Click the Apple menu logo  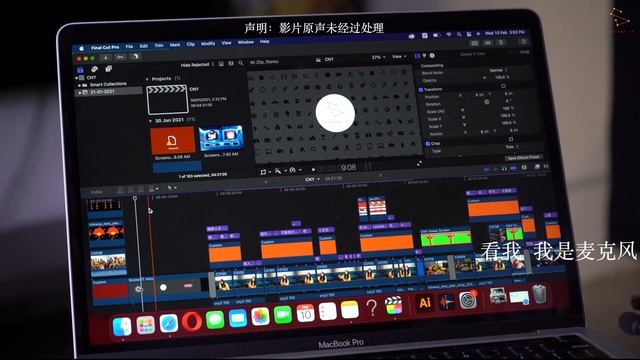click(x=81, y=48)
